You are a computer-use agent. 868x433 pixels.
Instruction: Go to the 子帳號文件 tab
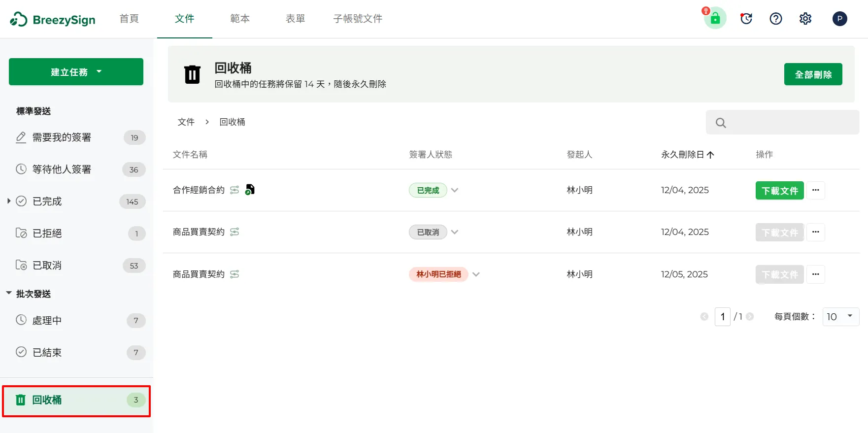pyautogui.click(x=358, y=19)
